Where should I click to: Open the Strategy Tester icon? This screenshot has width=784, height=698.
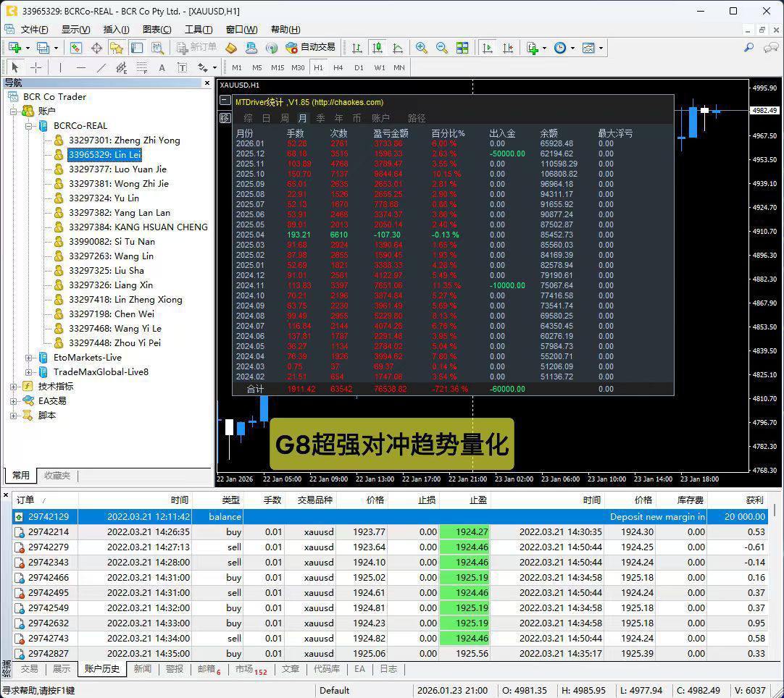[157, 48]
